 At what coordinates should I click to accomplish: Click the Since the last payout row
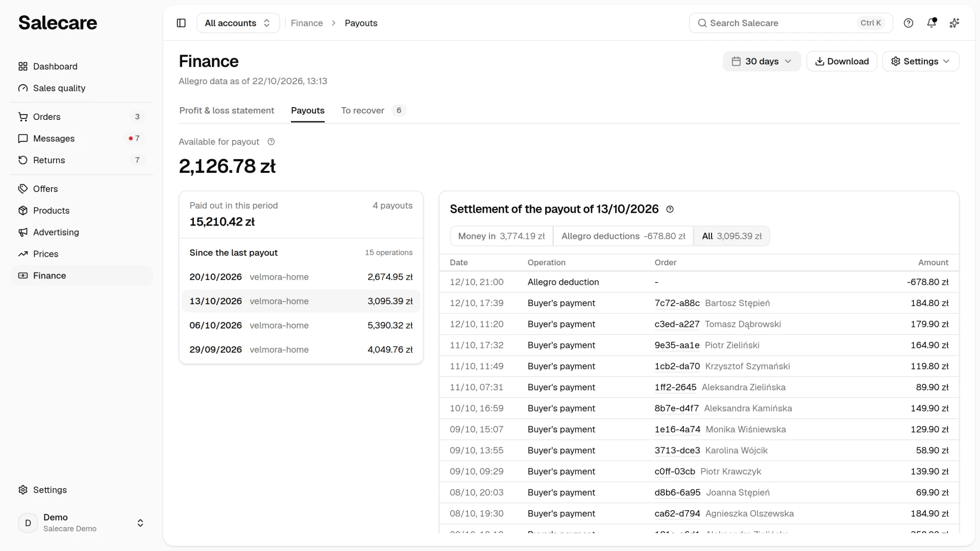(301, 253)
